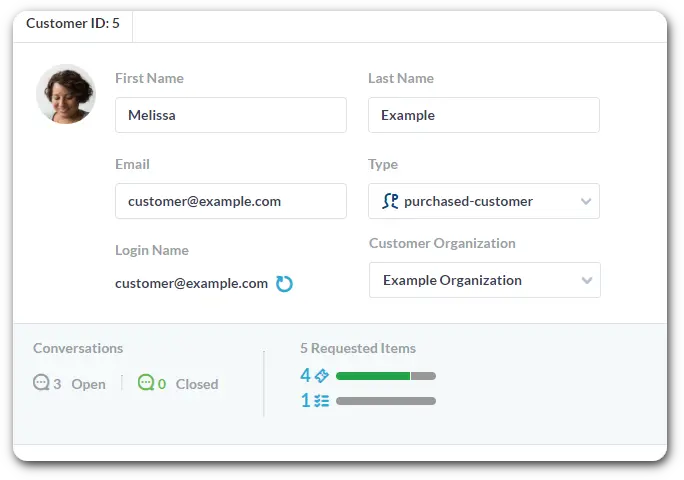Image resolution: width=684 pixels, height=480 pixels.
Task: Click the task list icon next to 1
Action: pyautogui.click(x=321, y=401)
